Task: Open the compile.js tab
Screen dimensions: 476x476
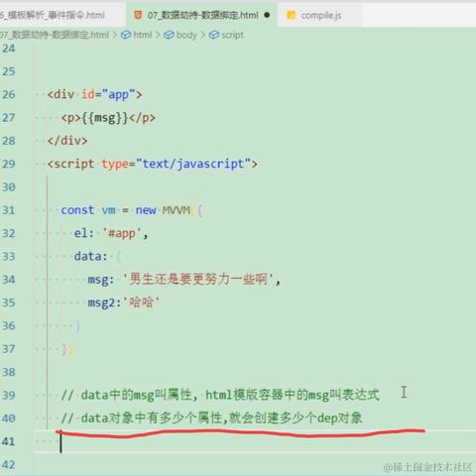Action: click(x=320, y=15)
